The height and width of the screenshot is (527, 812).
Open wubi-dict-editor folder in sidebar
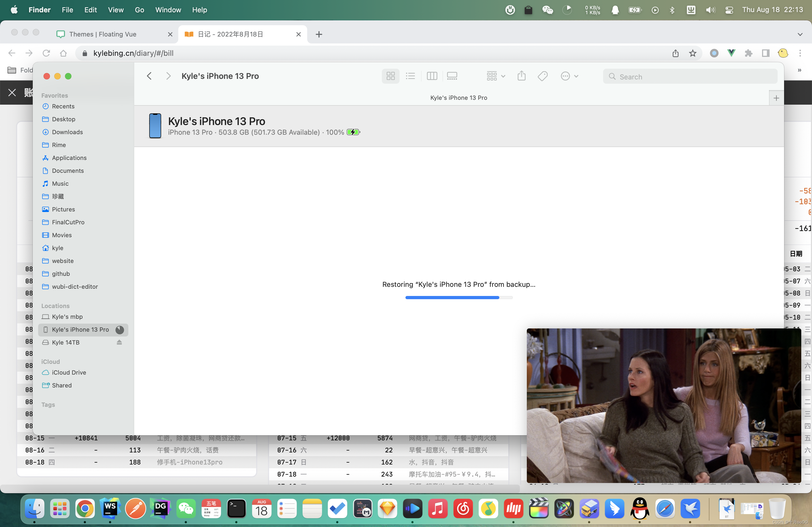pyautogui.click(x=75, y=287)
